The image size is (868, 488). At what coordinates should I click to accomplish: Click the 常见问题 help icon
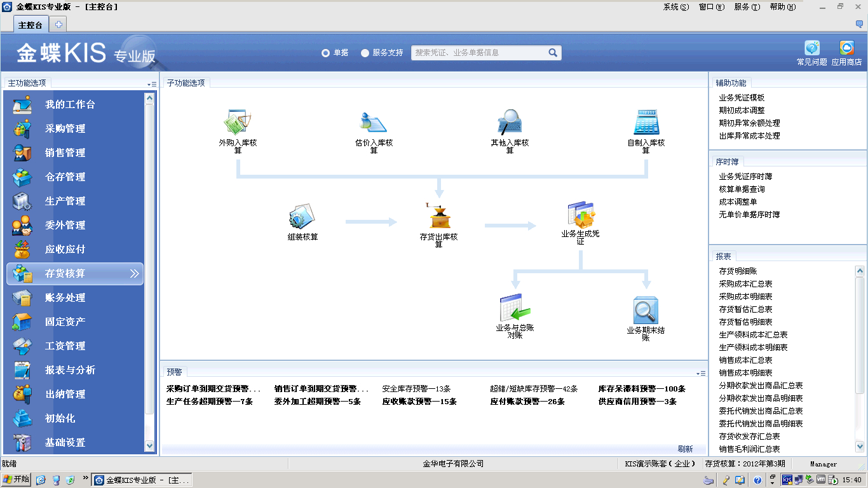tap(812, 48)
